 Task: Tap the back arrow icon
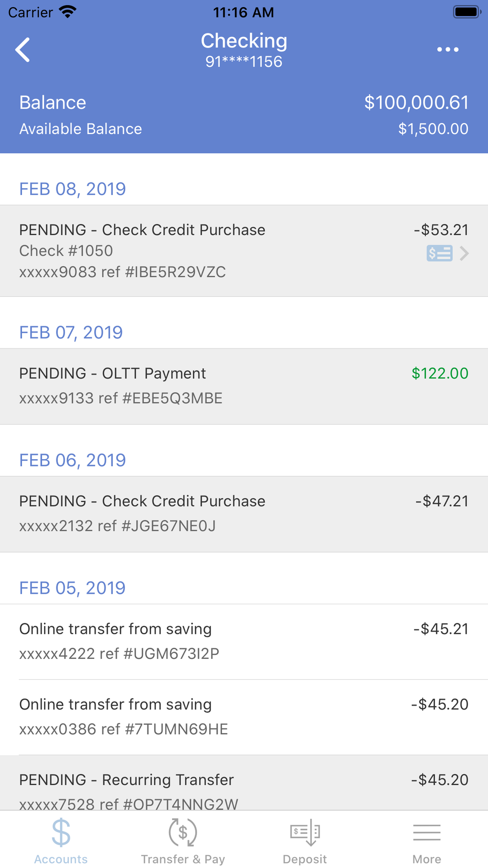pyautogui.click(x=22, y=50)
